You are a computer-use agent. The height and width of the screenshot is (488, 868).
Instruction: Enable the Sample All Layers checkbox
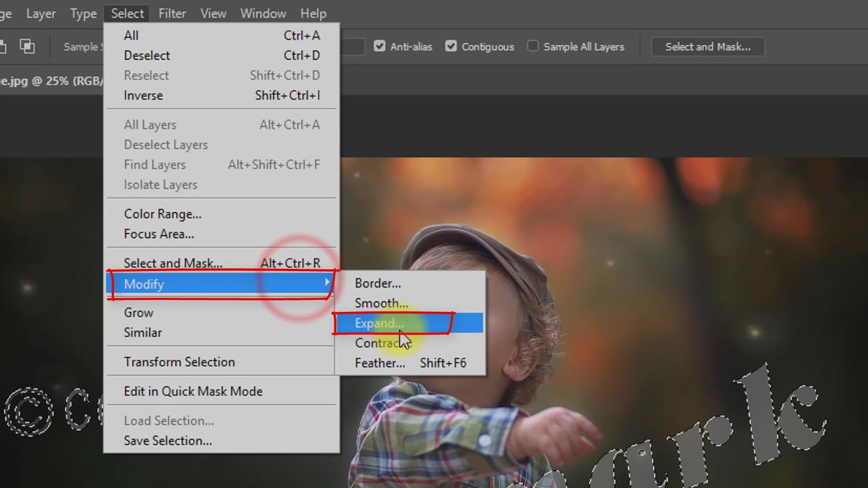tap(532, 46)
